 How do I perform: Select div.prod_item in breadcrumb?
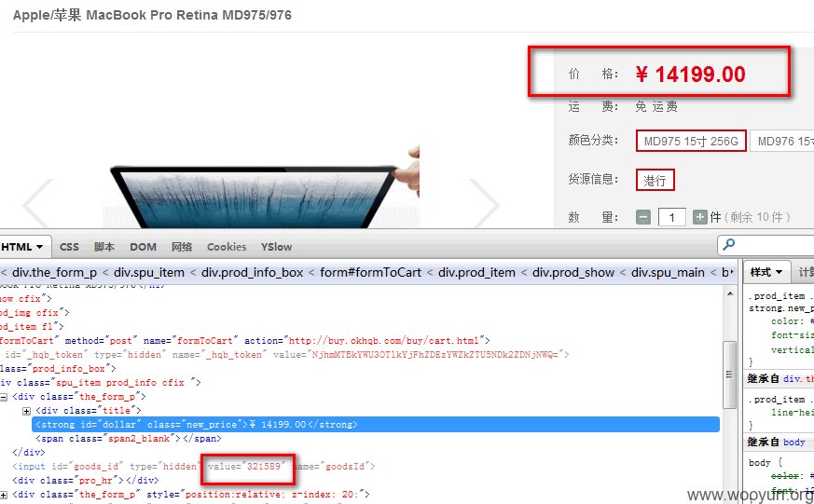tap(476, 272)
